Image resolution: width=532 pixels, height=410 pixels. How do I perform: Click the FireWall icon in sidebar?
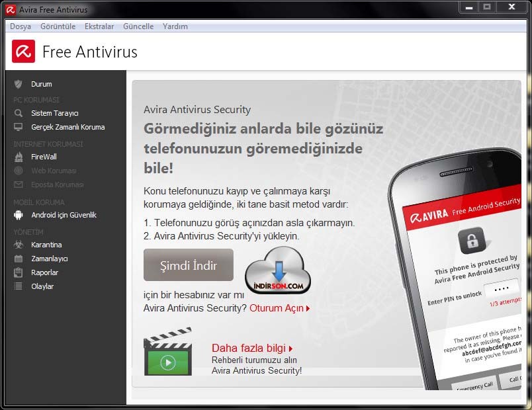tap(19, 157)
